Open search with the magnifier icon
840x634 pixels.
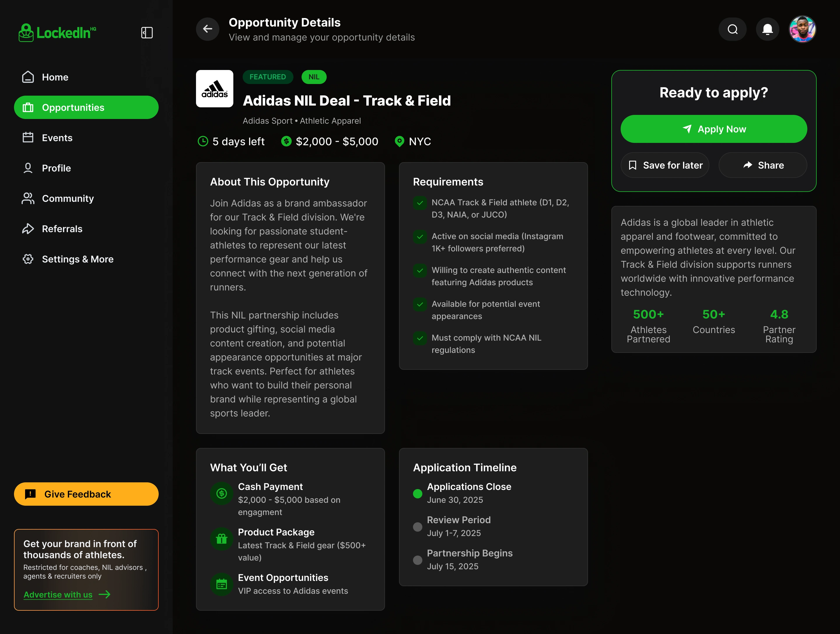click(x=733, y=29)
